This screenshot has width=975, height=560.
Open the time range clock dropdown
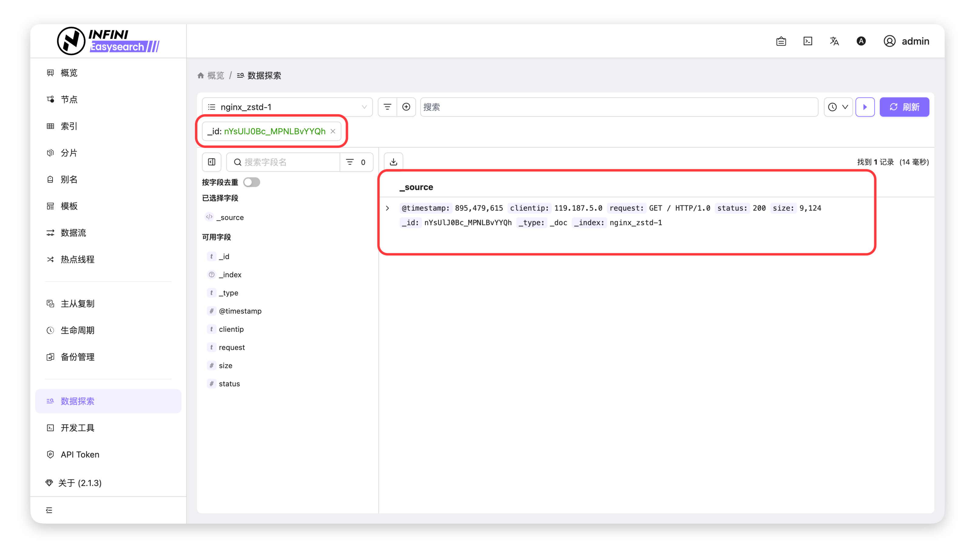pyautogui.click(x=838, y=107)
